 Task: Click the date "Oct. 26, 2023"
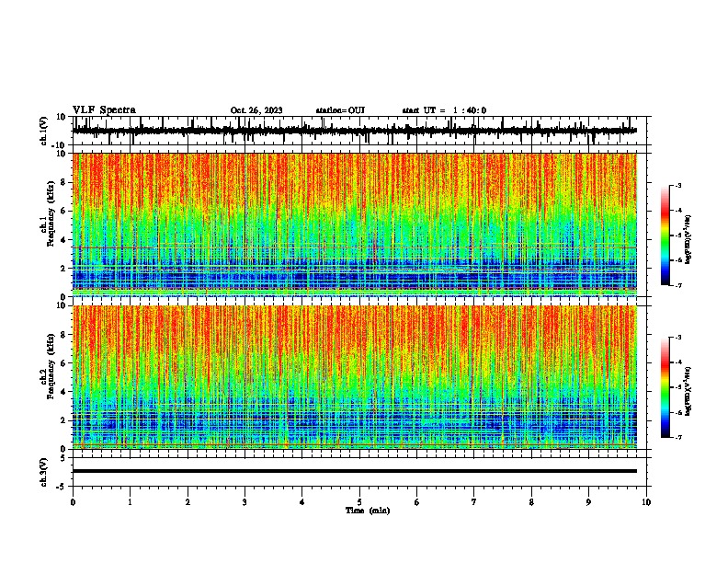pos(256,110)
